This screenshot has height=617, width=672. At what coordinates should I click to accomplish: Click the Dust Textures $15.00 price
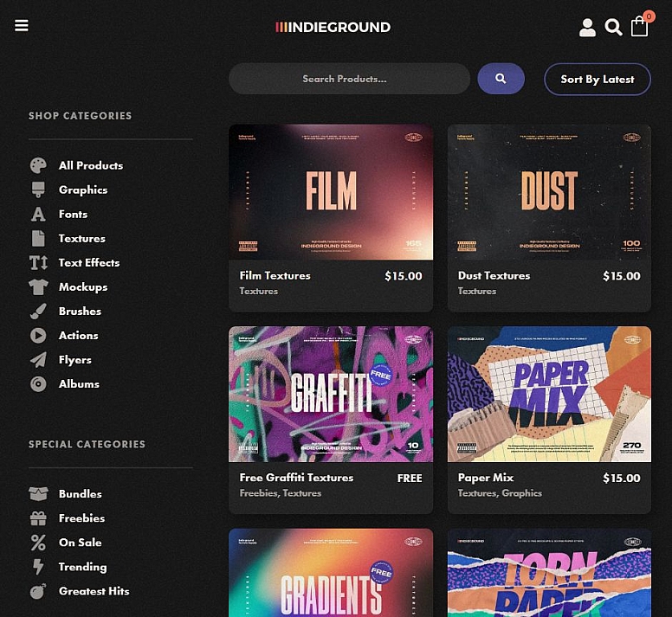pyautogui.click(x=622, y=276)
